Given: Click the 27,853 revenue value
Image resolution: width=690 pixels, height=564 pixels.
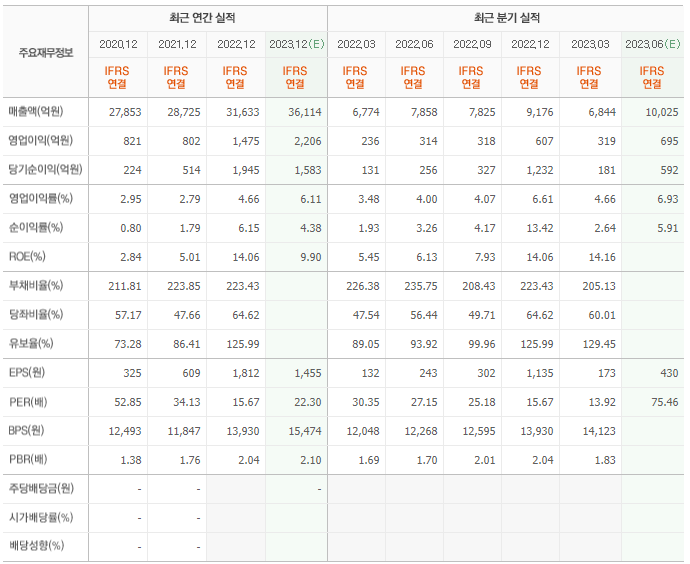Looking at the screenshot, I should 125,112.
